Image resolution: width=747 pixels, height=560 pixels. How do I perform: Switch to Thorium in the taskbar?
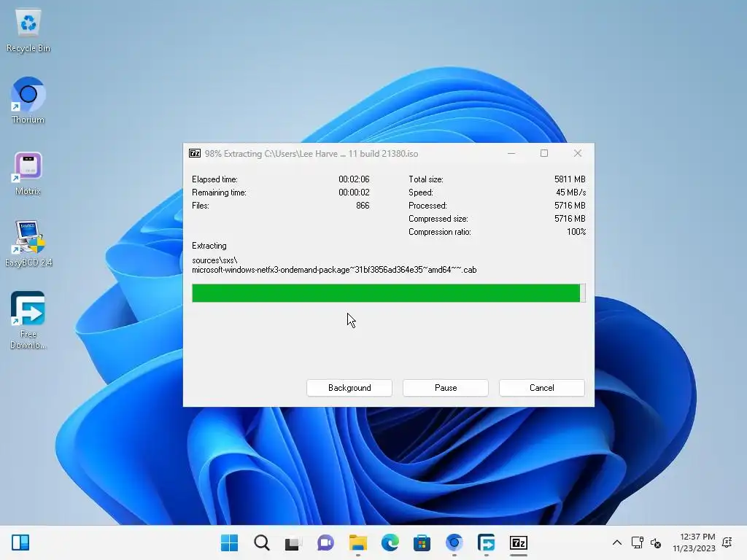[x=454, y=542]
